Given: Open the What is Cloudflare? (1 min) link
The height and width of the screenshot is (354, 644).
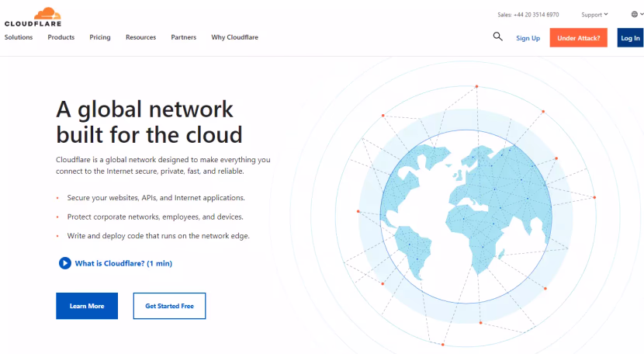Looking at the screenshot, I should point(123,263).
